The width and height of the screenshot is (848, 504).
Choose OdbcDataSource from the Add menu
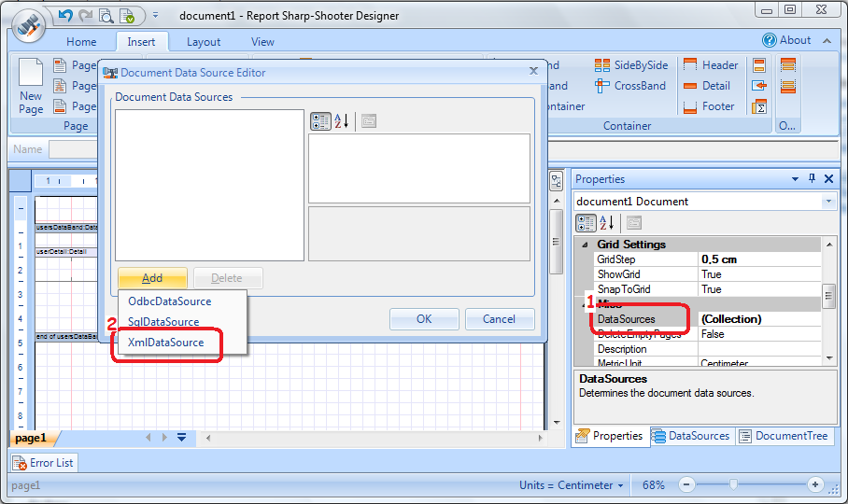(x=169, y=301)
